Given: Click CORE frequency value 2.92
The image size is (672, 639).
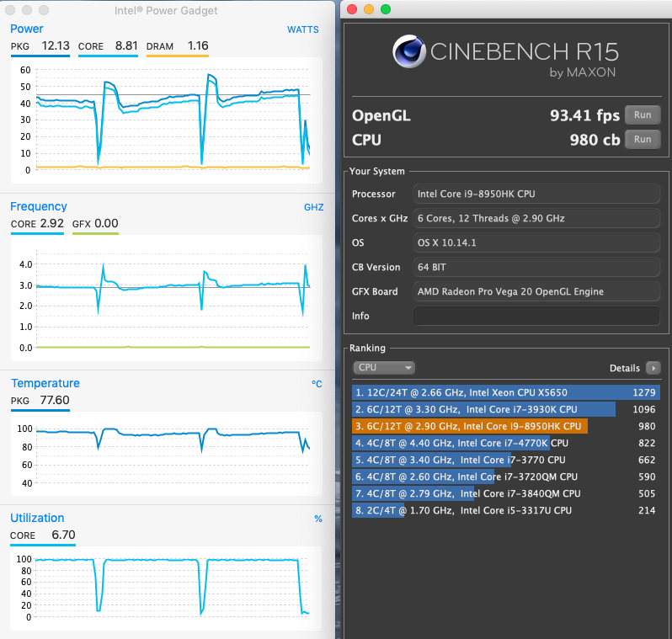Looking at the screenshot, I should pyautogui.click(x=52, y=223).
